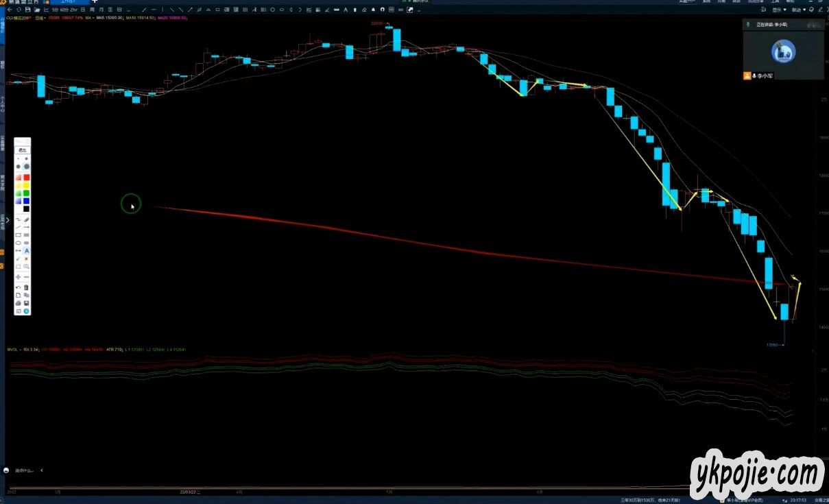Image resolution: width=829 pixels, height=504 pixels.
Task: Select the hollow ellipse shape tool
Action: coord(19,243)
